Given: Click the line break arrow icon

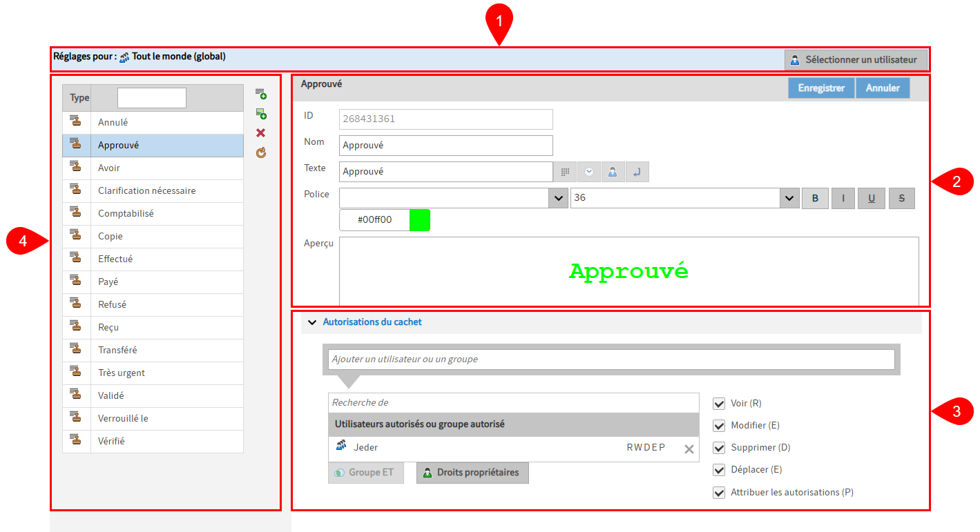Looking at the screenshot, I should pyautogui.click(x=637, y=172).
